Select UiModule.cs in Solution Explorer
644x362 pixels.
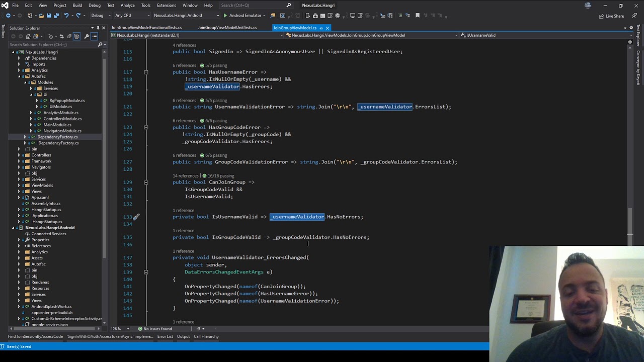click(60, 107)
